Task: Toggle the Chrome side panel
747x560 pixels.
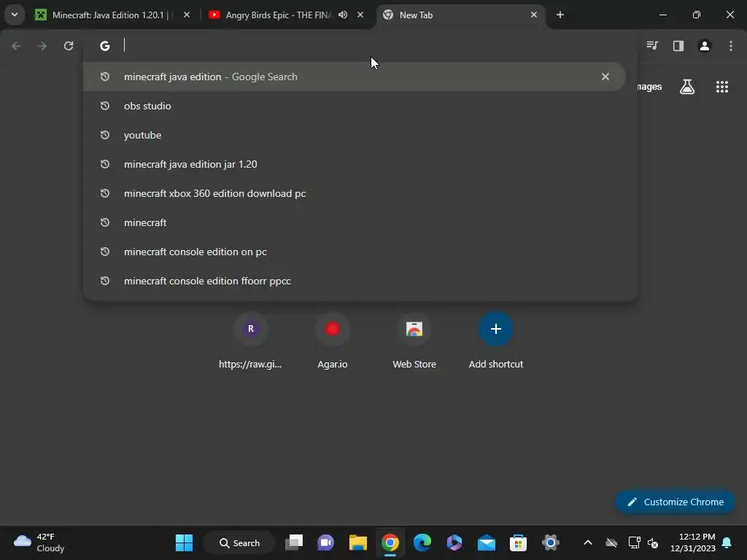Action: click(x=678, y=46)
